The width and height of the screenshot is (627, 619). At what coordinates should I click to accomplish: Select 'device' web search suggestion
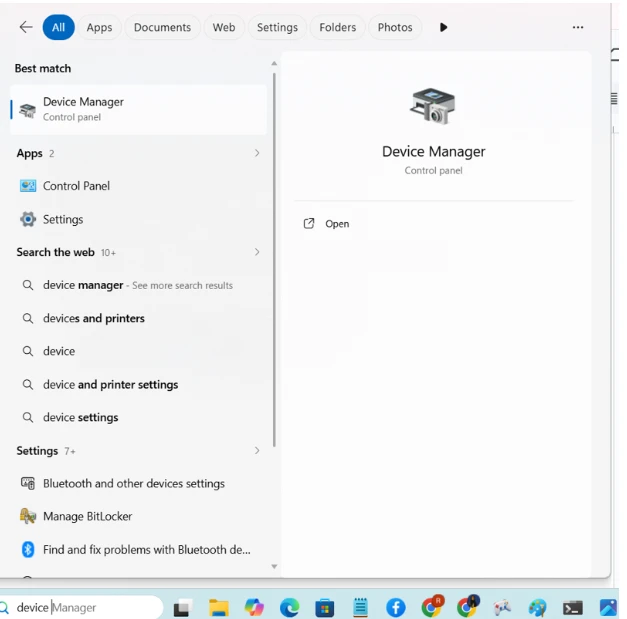tap(138, 351)
